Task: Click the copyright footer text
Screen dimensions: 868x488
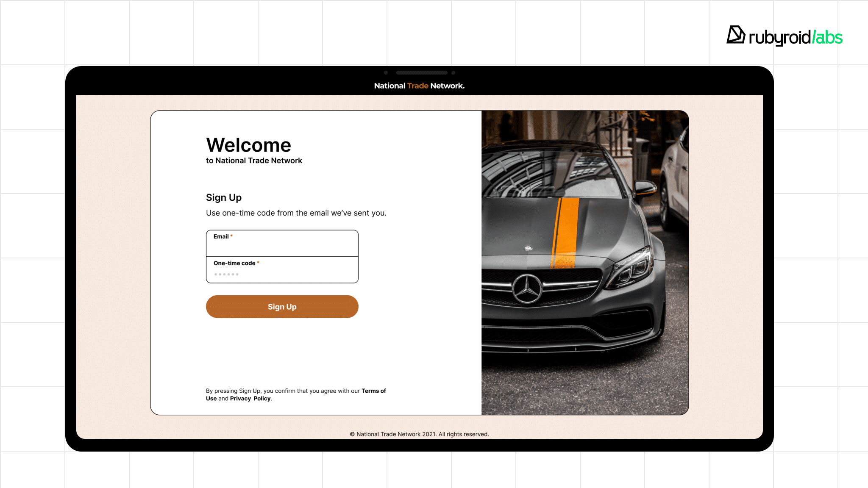Action: tap(419, 434)
